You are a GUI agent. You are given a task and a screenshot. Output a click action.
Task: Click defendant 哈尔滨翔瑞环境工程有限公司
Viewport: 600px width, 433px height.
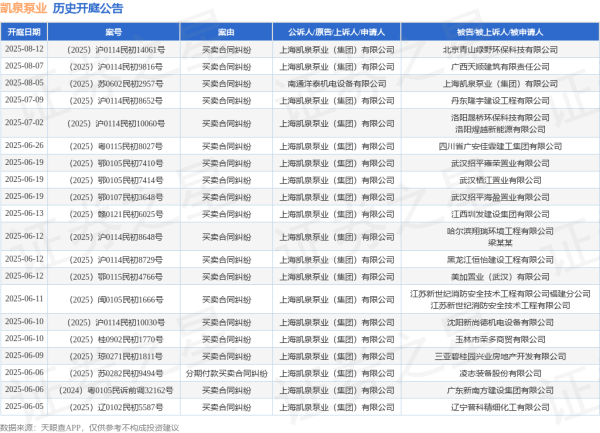(x=500, y=231)
